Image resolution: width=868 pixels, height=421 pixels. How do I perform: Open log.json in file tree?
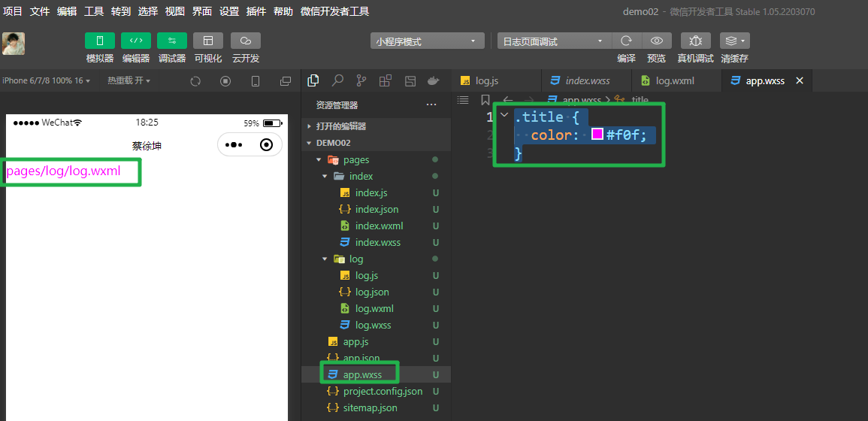coord(377,292)
